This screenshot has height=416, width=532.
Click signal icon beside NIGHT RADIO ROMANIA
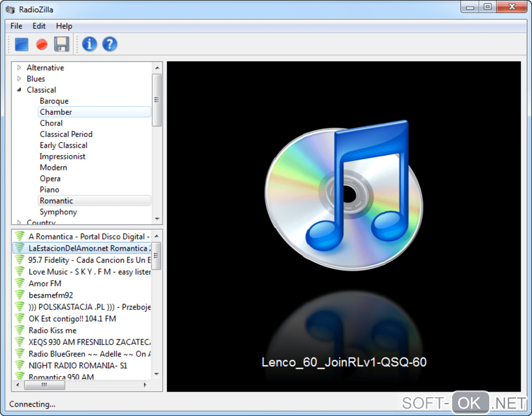[20, 365]
